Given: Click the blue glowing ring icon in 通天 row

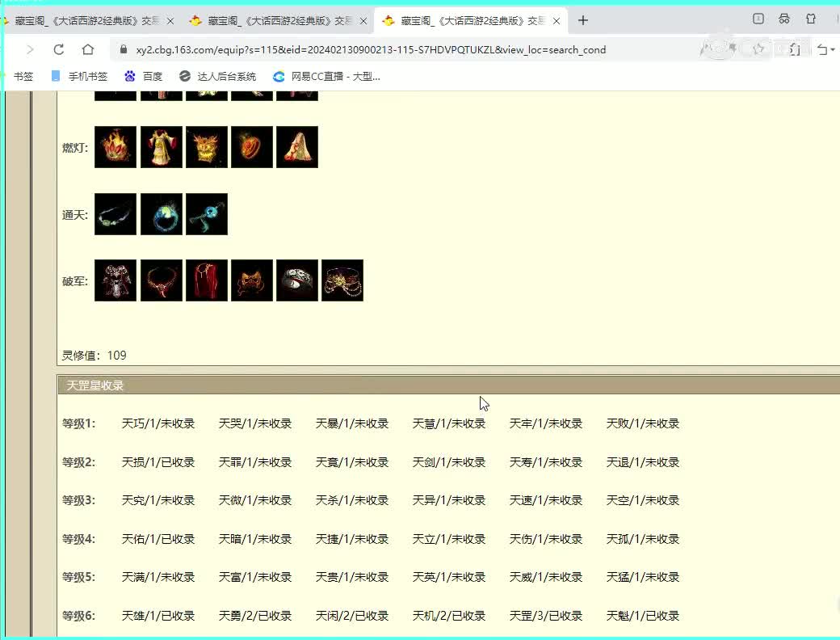Looking at the screenshot, I should (x=162, y=214).
